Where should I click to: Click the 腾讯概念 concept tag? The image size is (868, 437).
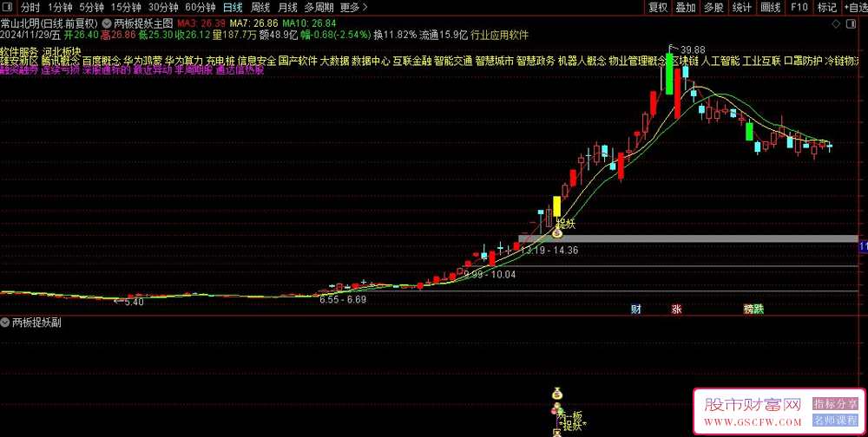pyautogui.click(x=61, y=61)
